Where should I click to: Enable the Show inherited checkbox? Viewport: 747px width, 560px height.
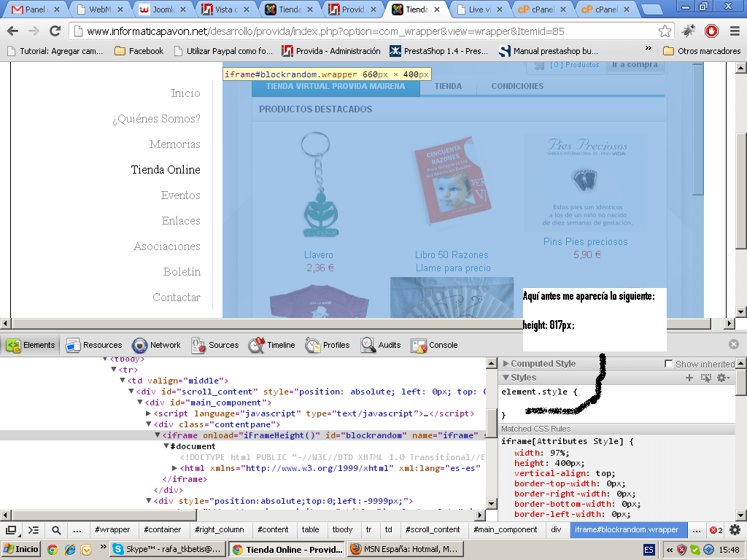tap(668, 364)
